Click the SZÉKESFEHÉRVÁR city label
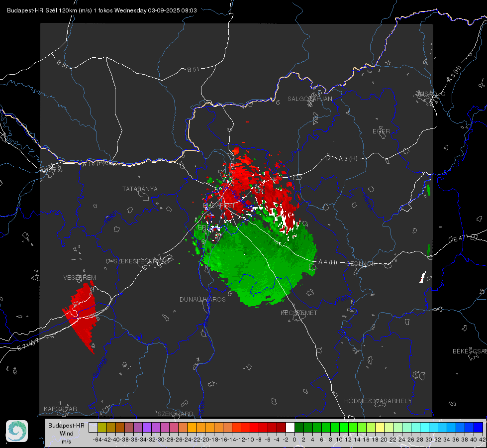 coord(142,261)
